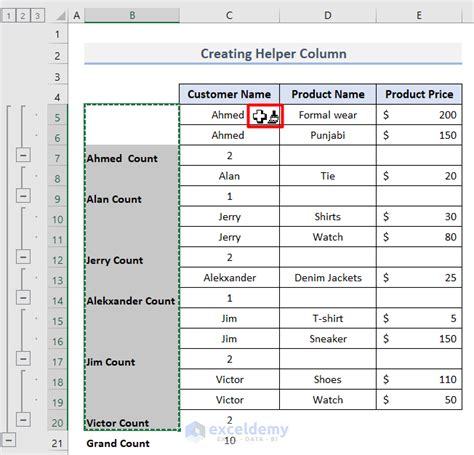Select the Alekxander Count cell
474x455 pixels.
(132, 298)
